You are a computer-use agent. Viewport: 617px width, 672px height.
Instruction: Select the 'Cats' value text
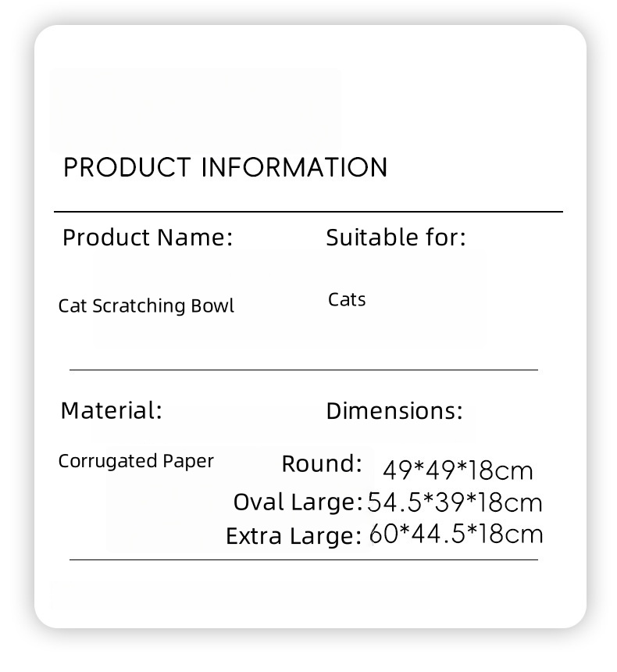pyautogui.click(x=347, y=300)
